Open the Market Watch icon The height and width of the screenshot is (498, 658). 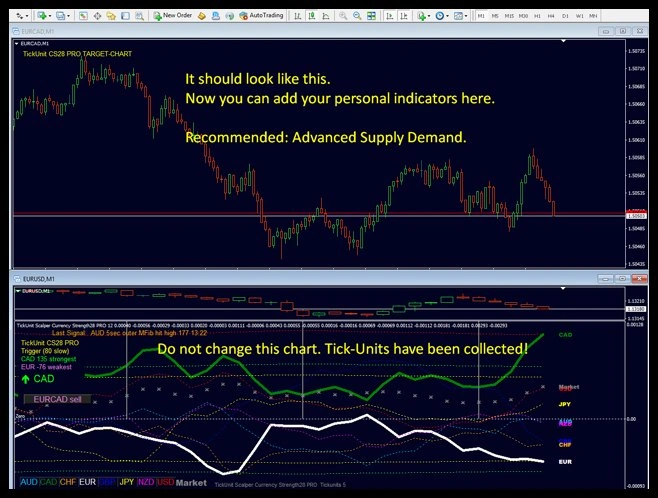[x=82, y=16]
